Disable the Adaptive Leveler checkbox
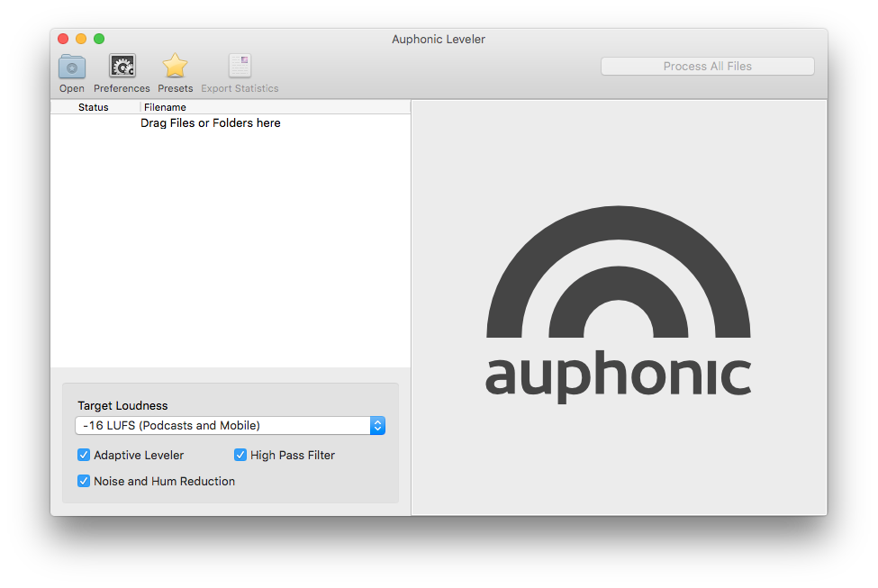This screenshot has width=878, height=588. click(84, 455)
